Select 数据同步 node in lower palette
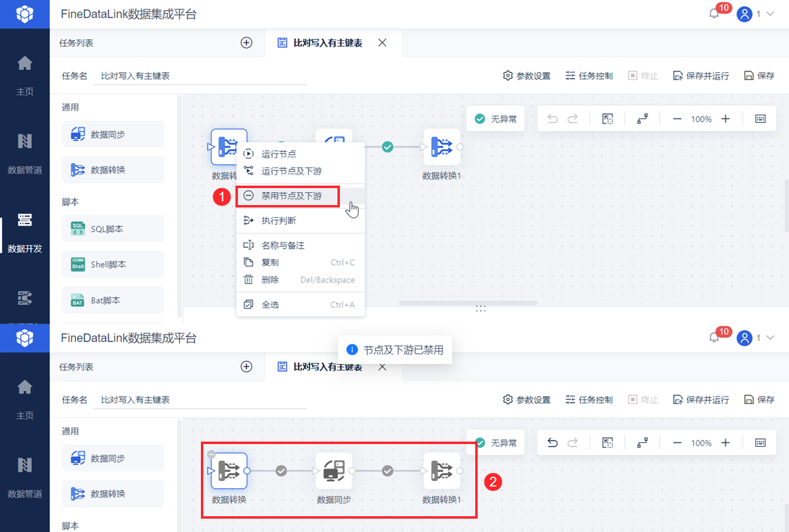789x532 pixels. (113, 458)
